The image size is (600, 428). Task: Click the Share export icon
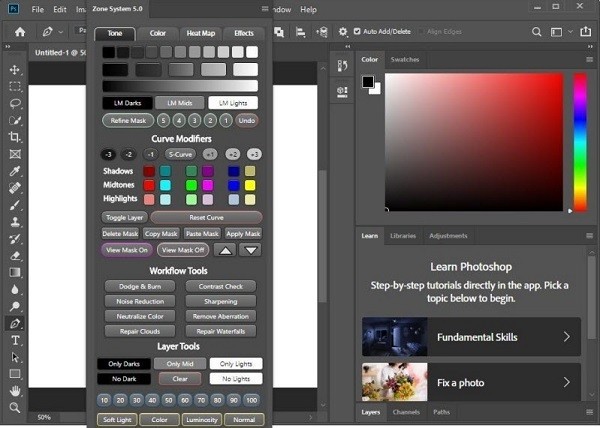pos(583,31)
